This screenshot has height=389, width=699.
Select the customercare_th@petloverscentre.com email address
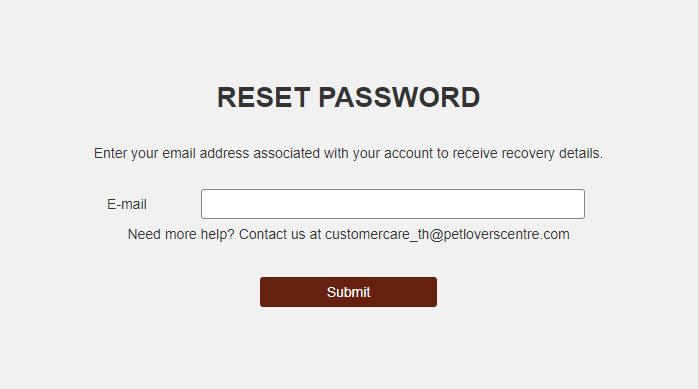click(x=447, y=234)
